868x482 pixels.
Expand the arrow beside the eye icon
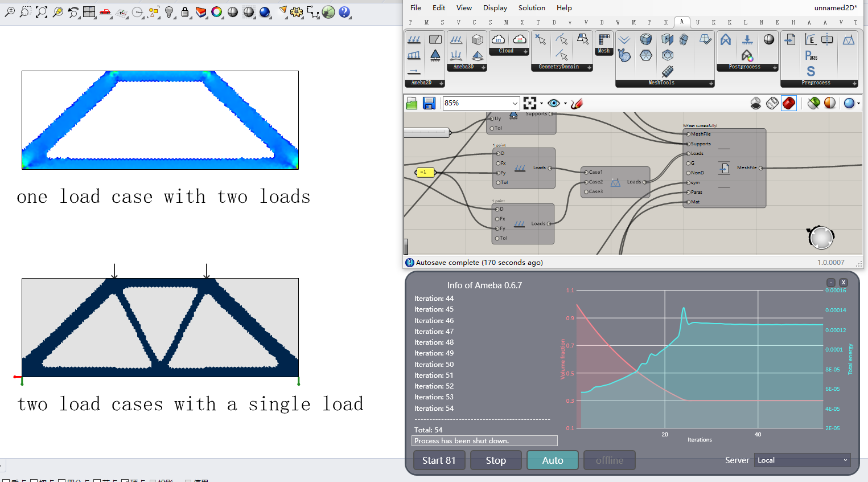[565, 104]
